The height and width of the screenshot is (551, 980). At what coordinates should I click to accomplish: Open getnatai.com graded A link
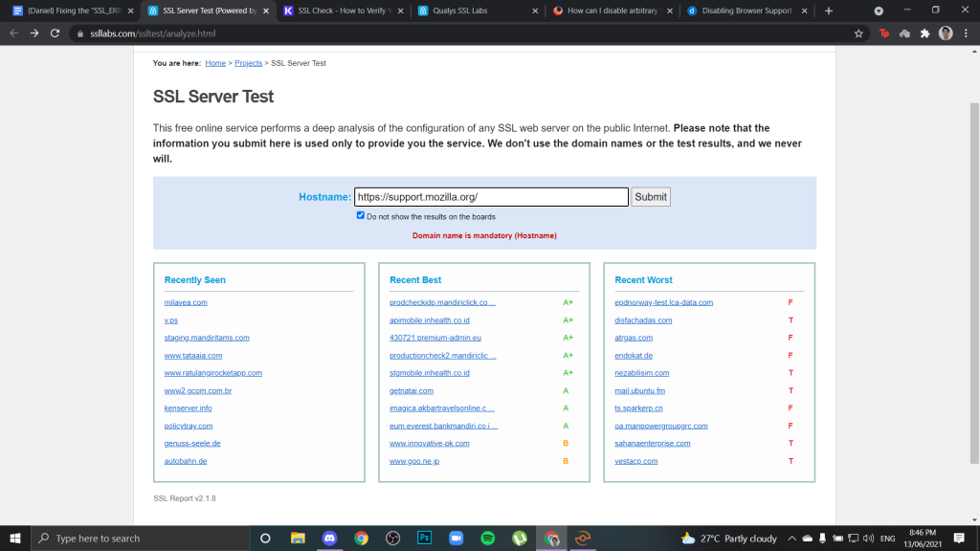click(x=412, y=391)
